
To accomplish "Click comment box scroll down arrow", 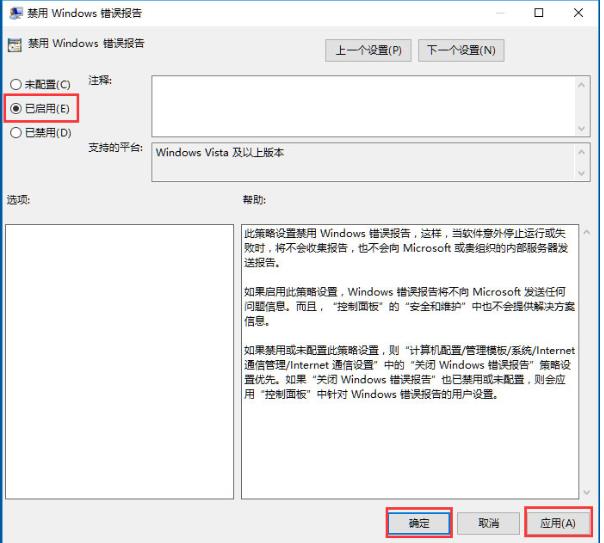I will (582, 128).
